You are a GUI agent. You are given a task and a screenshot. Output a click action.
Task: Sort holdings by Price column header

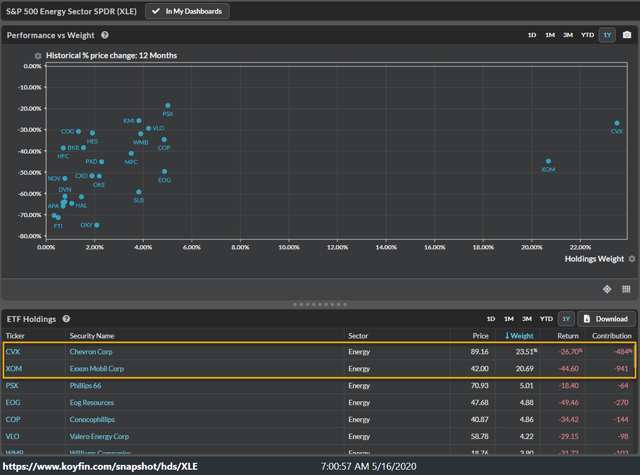click(x=480, y=336)
